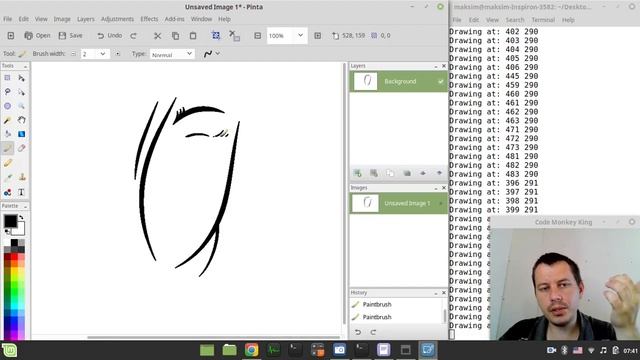
Task: Open the Image menu
Action: tap(62, 19)
